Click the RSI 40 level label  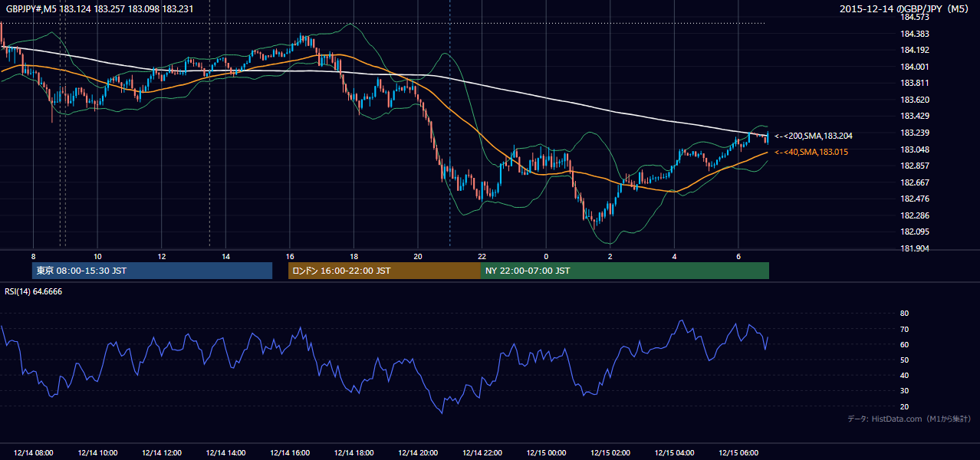click(x=904, y=376)
